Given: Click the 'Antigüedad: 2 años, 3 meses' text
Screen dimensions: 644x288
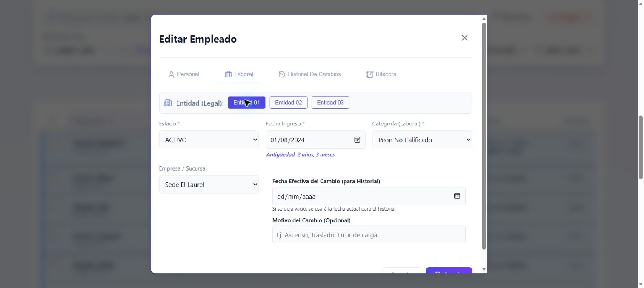Looking at the screenshot, I should coord(301,154).
